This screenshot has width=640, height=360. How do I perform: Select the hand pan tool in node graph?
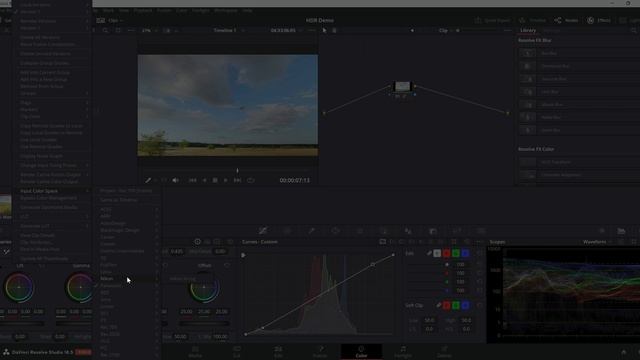[334, 30]
